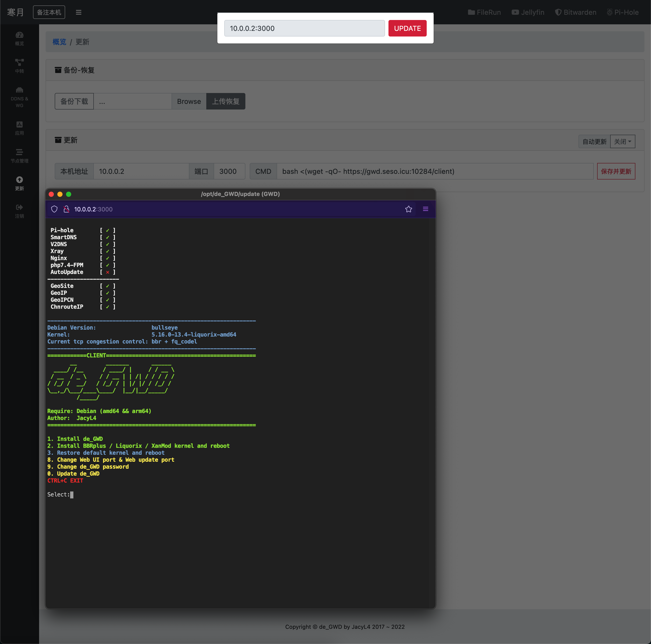Click the copyright footer text
Viewport: 651px width, 644px height.
[x=345, y=627]
